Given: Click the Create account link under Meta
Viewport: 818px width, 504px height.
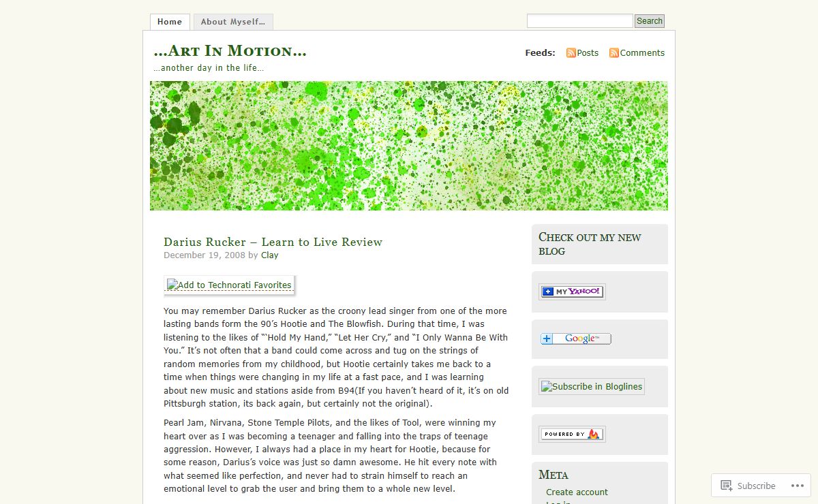Looking at the screenshot, I should tap(577, 492).
